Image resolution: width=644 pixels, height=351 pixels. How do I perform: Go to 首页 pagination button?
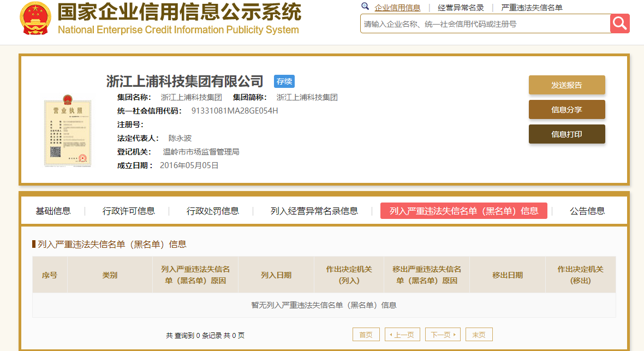click(x=366, y=335)
